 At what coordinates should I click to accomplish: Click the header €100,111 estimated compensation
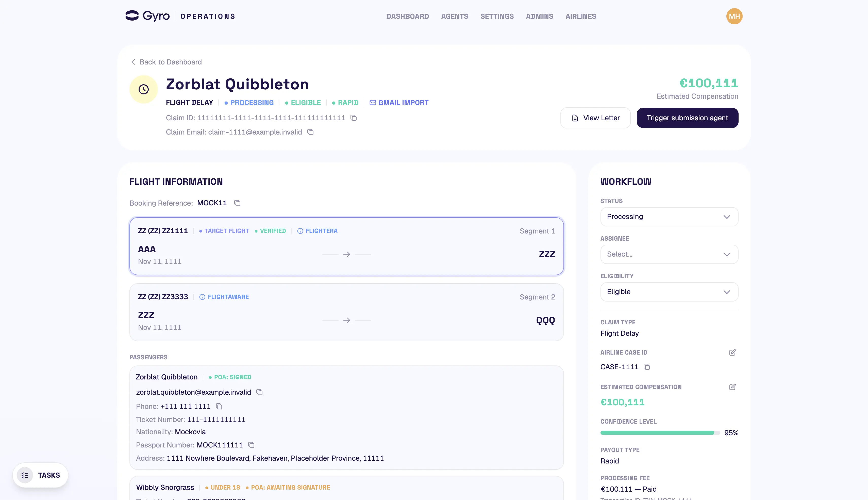point(708,83)
